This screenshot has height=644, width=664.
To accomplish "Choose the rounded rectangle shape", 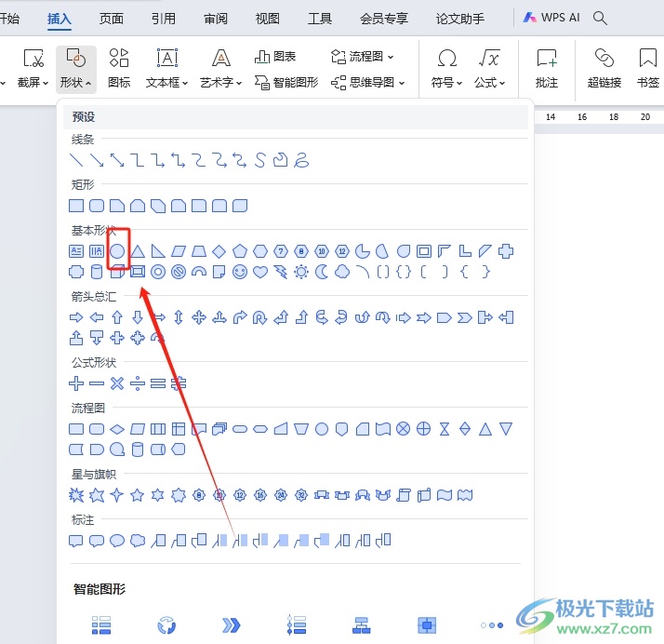I will 97,206.
